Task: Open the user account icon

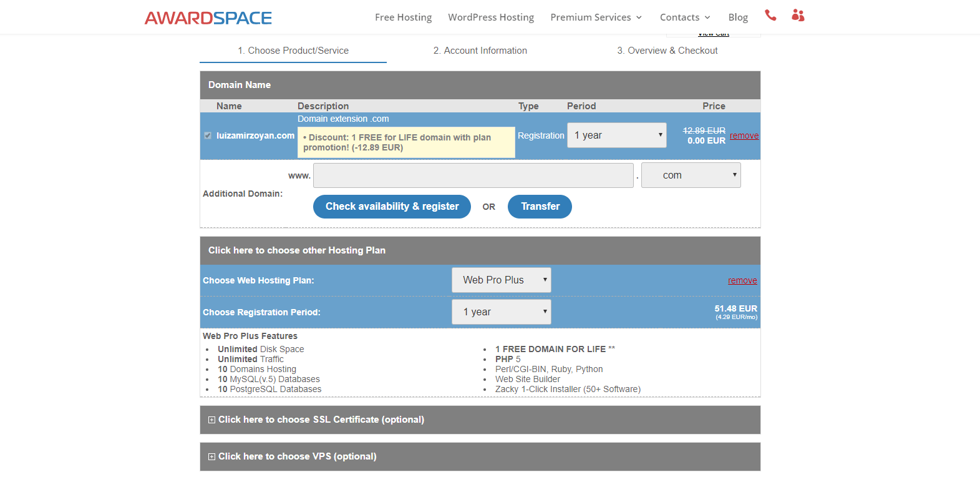Action: 798,16
